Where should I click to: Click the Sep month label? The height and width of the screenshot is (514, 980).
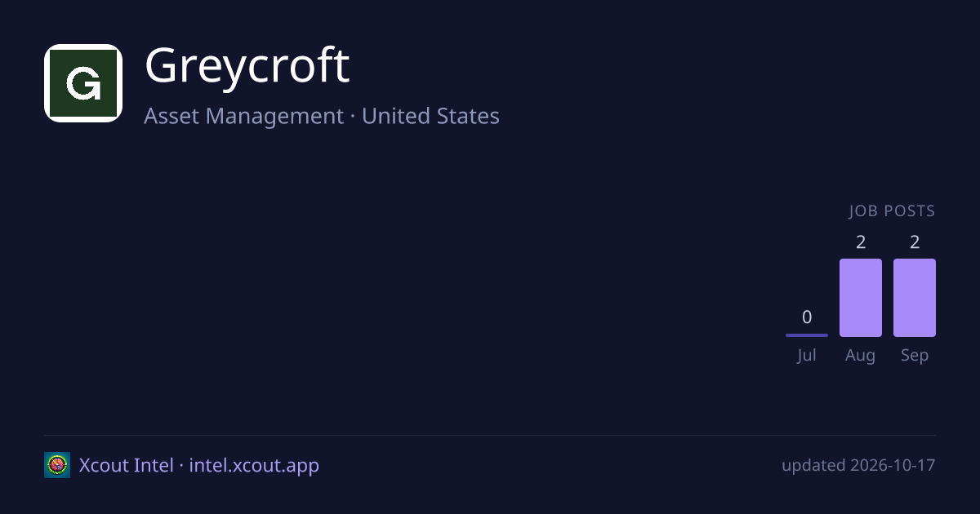(x=915, y=356)
